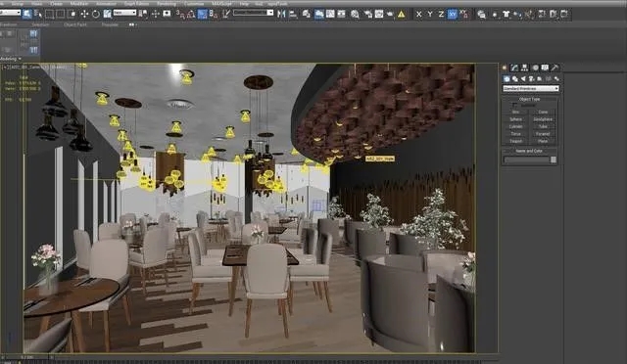Screen dimensions: 627x364
Task: Open the named selection sets dropdown
Action: tap(253, 13)
